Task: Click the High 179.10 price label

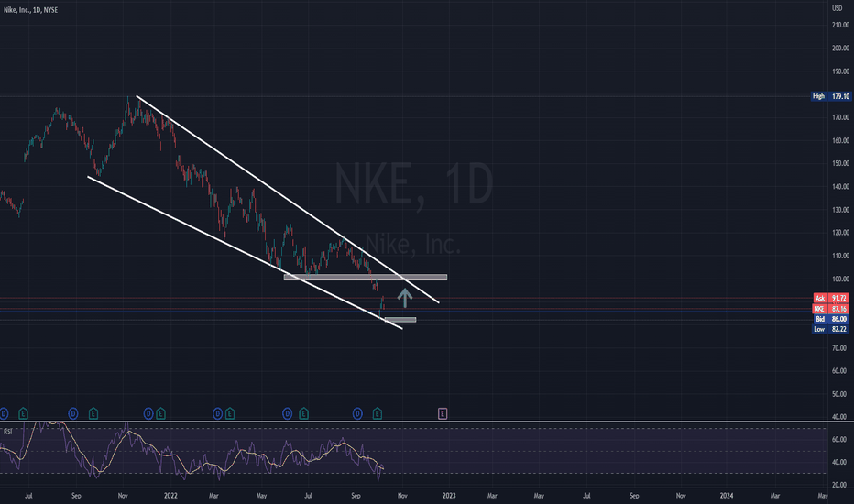Action: tap(830, 96)
